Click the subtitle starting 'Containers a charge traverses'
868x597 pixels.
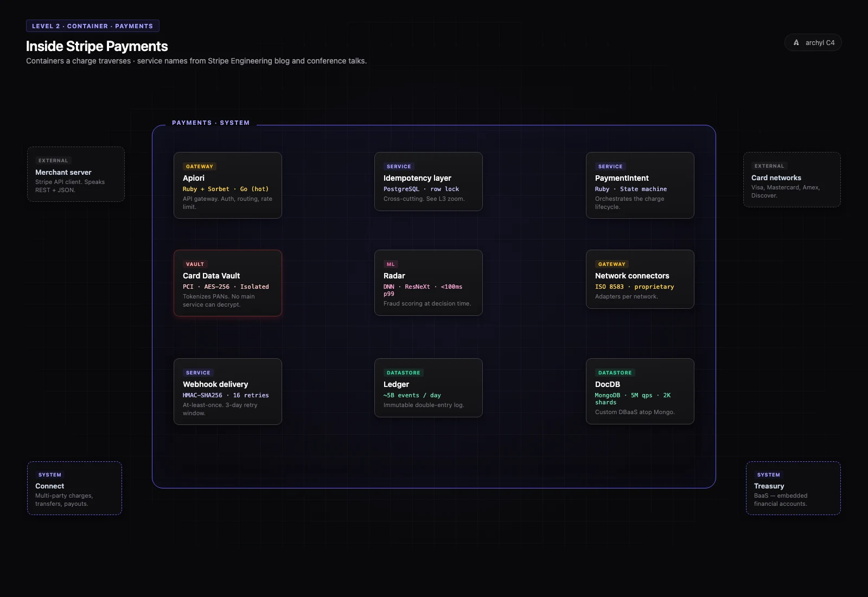196,61
